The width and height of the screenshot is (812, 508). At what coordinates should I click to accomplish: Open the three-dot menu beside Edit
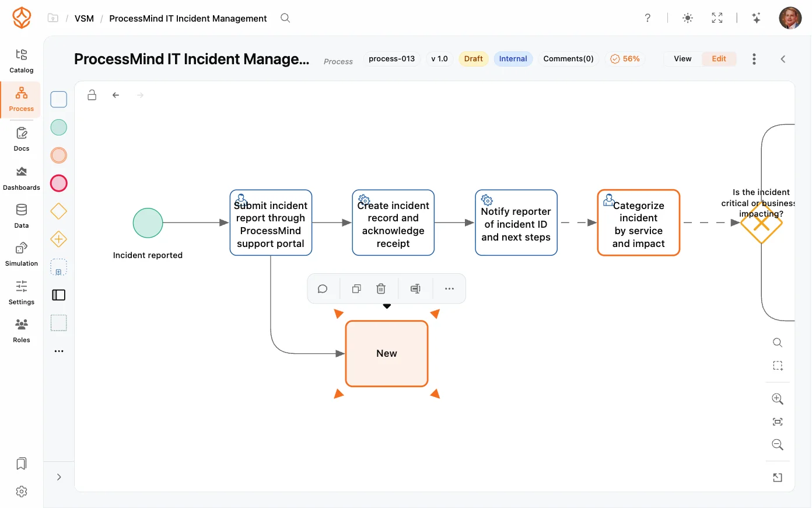pyautogui.click(x=754, y=59)
